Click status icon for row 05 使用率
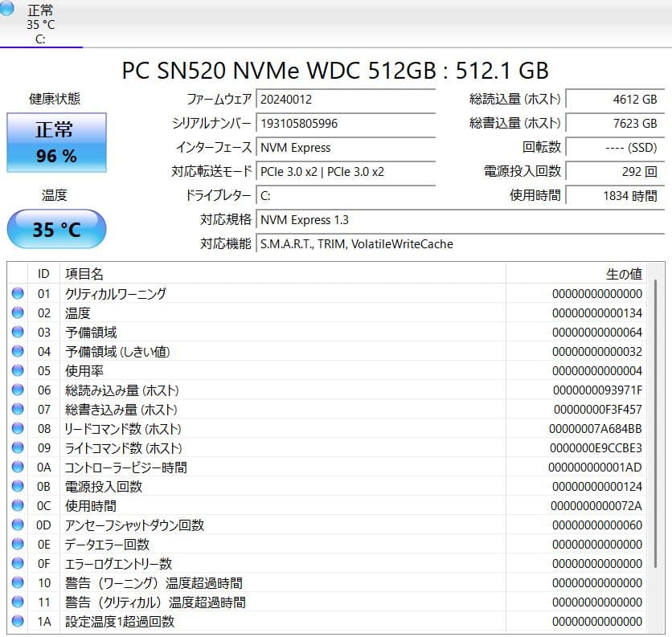Viewport: 672px width, 637px height. point(18,370)
